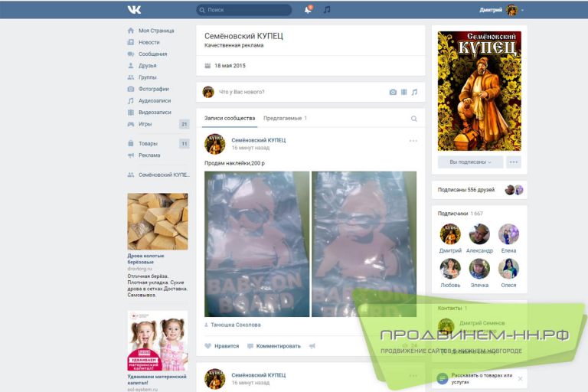Viewport: 588px width, 392px height.
Task: Click the Поиск search field
Action: point(243,10)
